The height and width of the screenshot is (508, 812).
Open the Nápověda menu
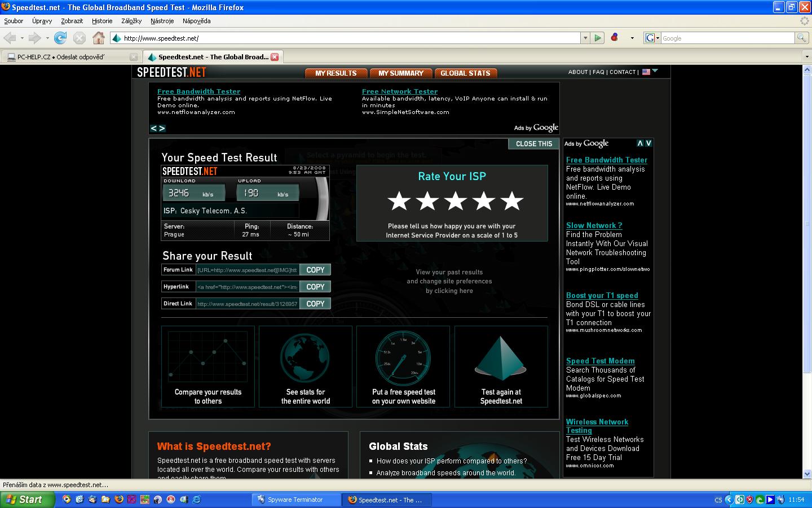point(196,21)
